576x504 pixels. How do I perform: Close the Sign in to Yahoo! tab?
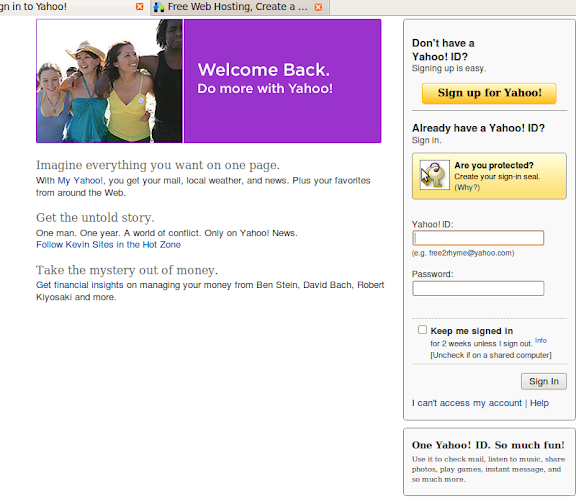tap(140, 7)
